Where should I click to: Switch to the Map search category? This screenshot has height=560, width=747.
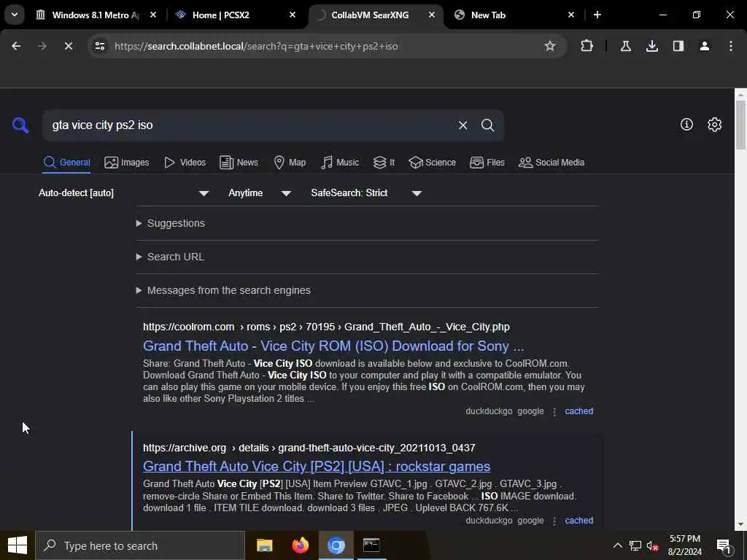[290, 163]
